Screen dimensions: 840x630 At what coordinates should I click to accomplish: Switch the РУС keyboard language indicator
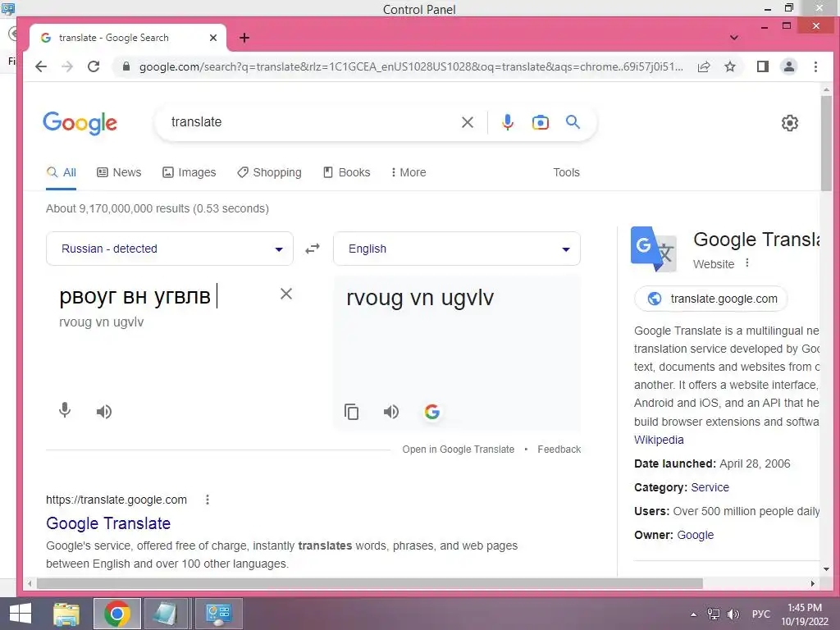(760, 614)
